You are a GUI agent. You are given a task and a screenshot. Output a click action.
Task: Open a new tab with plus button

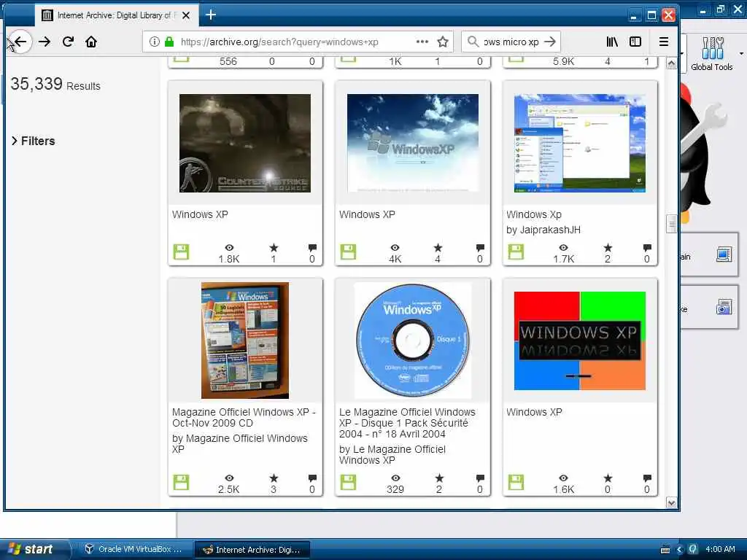(211, 15)
